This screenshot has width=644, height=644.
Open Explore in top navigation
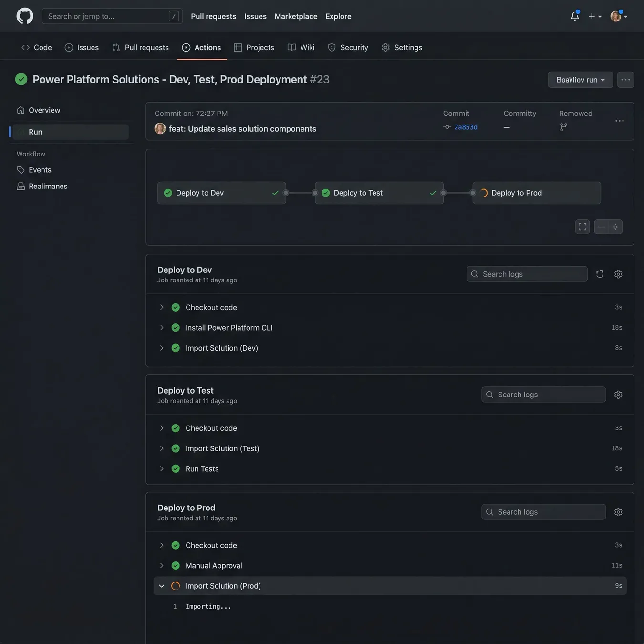(338, 16)
